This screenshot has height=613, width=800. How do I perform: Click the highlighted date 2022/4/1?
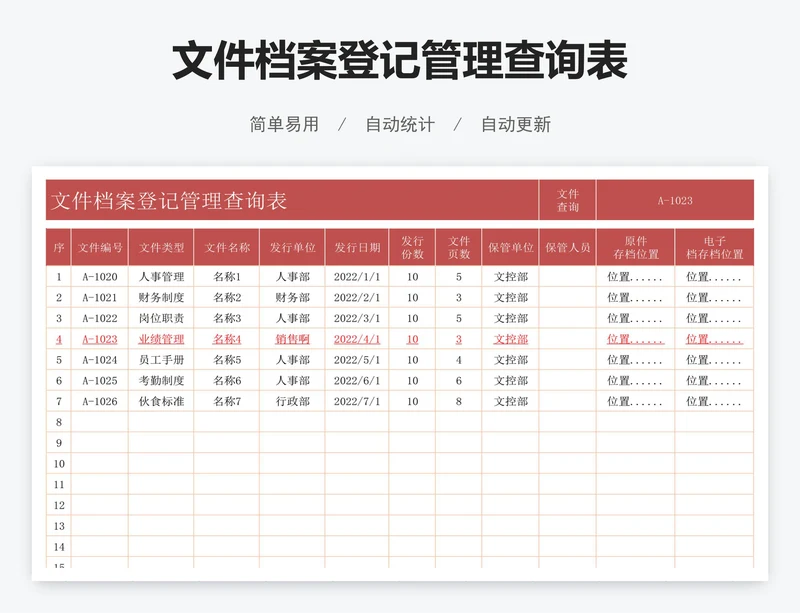coord(357,339)
